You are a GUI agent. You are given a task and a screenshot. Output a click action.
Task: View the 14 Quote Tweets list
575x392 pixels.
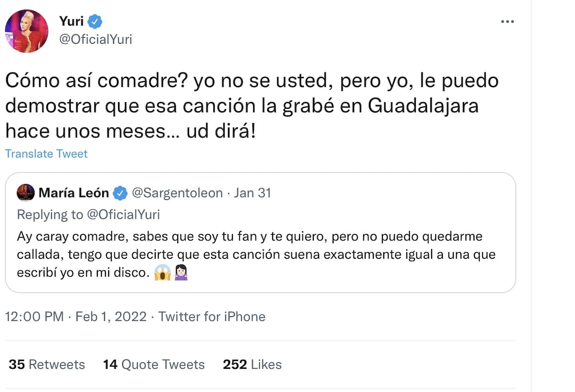(154, 365)
